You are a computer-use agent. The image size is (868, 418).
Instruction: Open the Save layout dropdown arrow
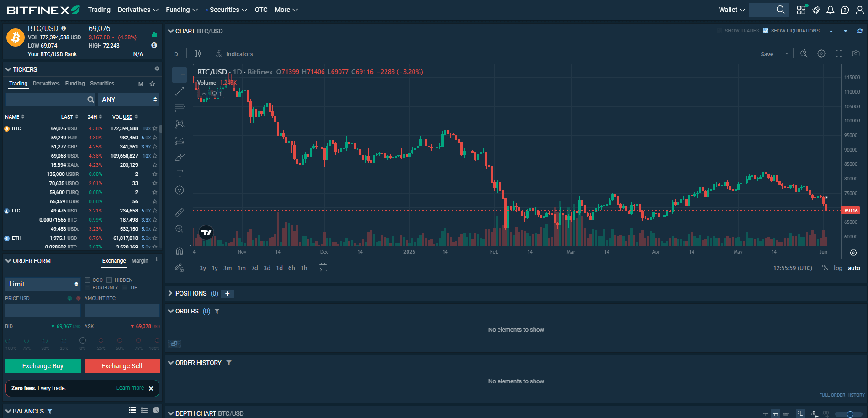787,54
